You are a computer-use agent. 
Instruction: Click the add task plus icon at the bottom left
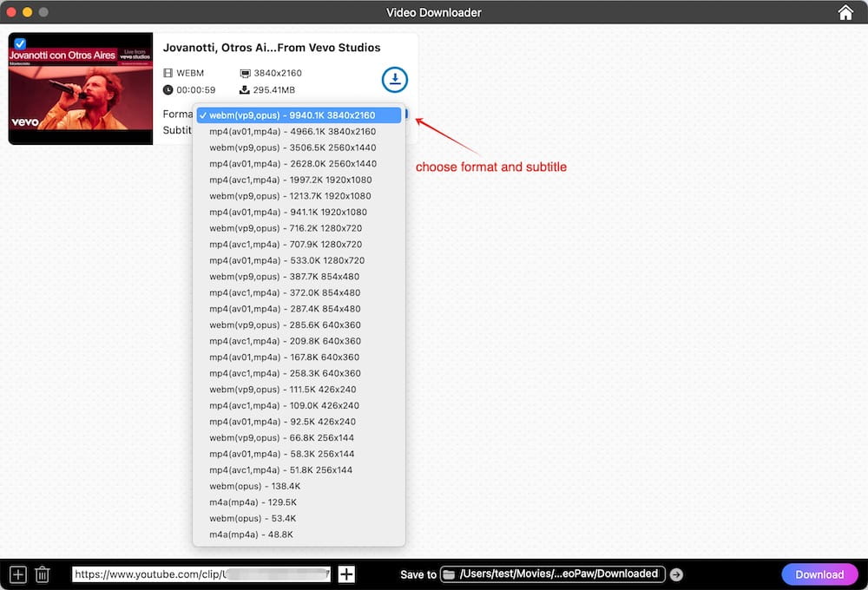(x=17, y=574)
